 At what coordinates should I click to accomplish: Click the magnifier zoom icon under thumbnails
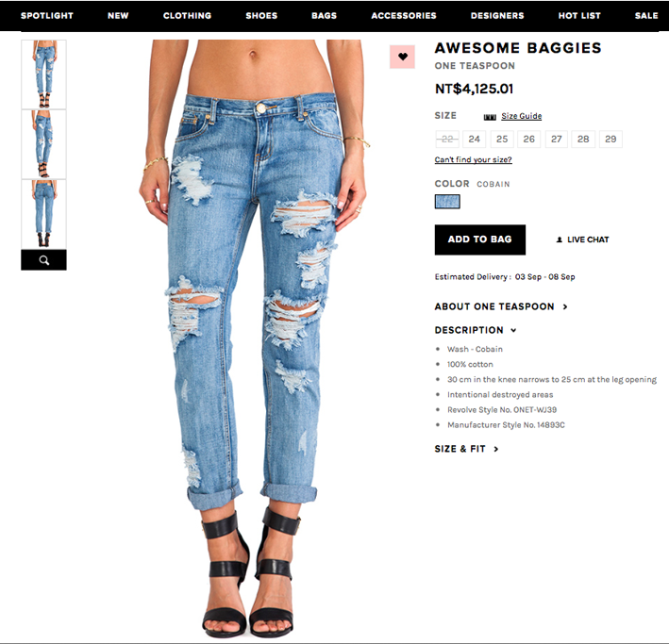click(x=43, y=260)
